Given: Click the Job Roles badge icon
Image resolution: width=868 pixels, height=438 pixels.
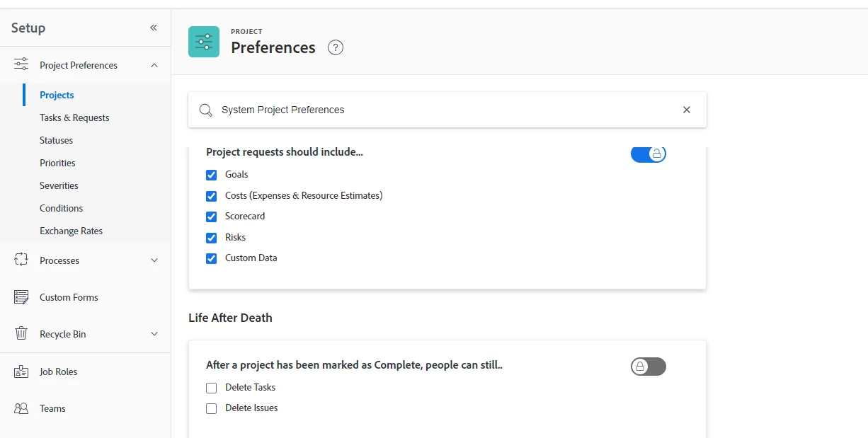Looking at the screenshot, I should [x=21, y=371].
